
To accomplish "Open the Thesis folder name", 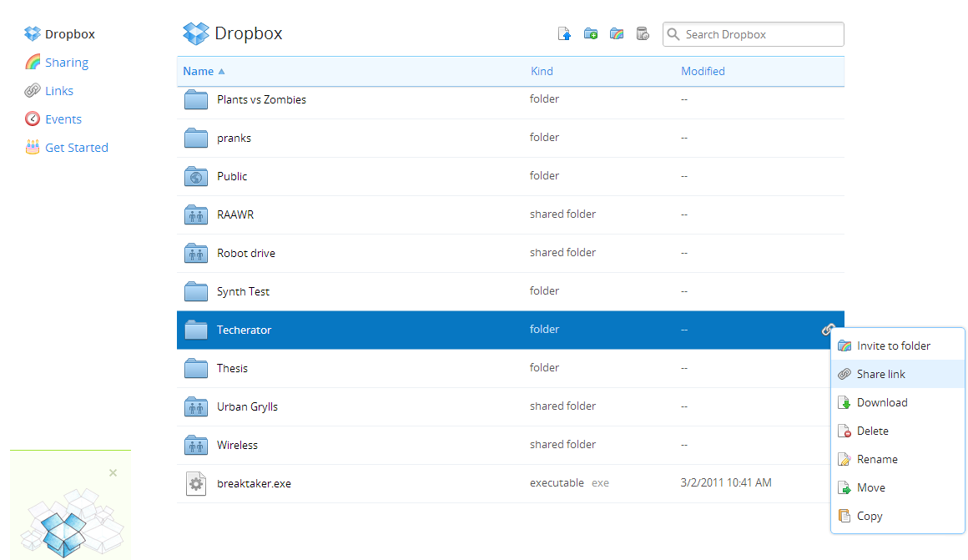I will (x=232, y=368).
